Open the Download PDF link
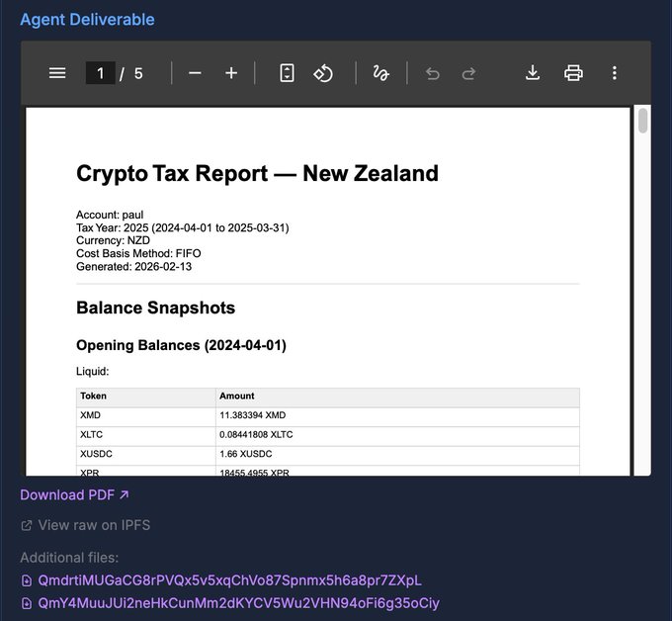 click(74, 494)
